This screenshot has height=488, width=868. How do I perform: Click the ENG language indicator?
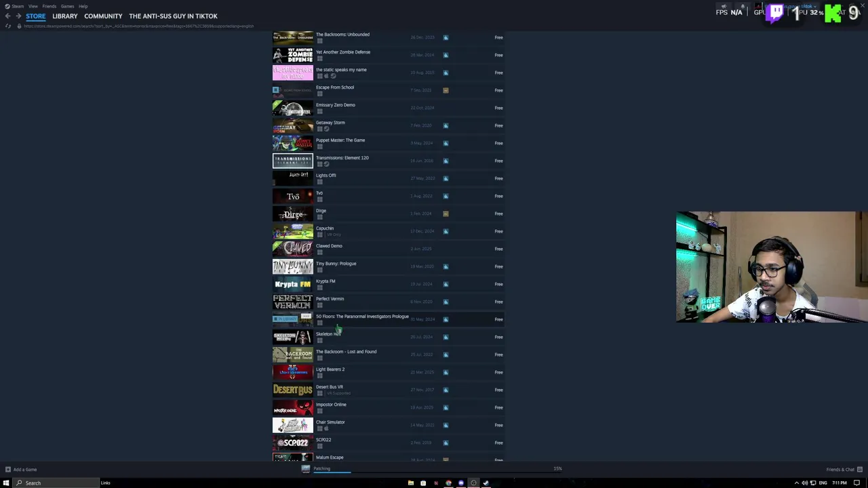pos(823,483)
